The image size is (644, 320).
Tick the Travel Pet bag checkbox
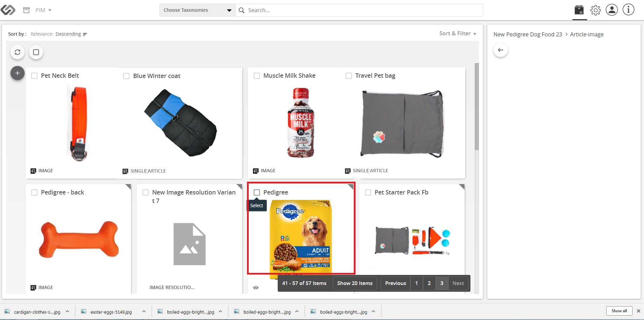(349, 76)
